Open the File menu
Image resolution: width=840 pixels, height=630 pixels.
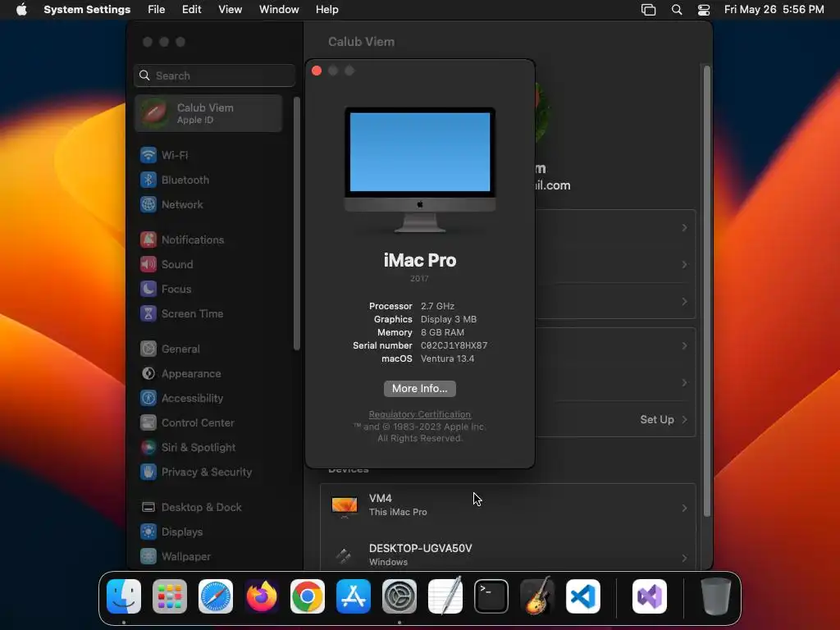pyautogui.click(x=157, y=10)
